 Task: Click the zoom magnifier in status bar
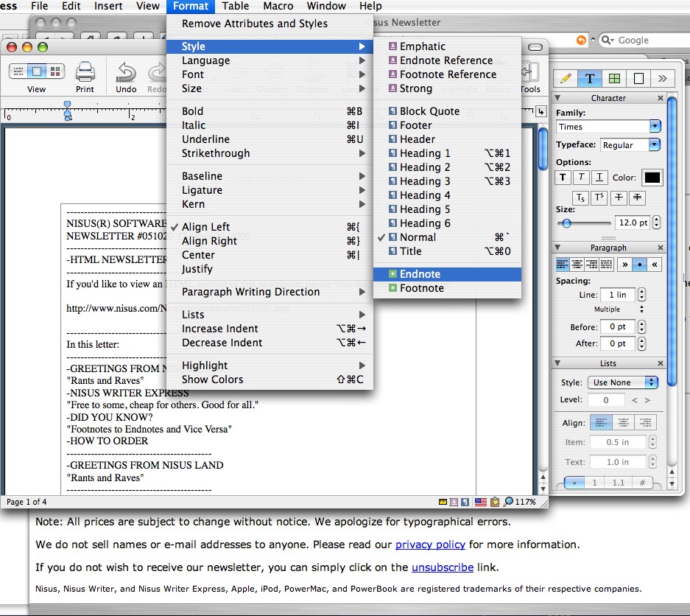point(508,502)
